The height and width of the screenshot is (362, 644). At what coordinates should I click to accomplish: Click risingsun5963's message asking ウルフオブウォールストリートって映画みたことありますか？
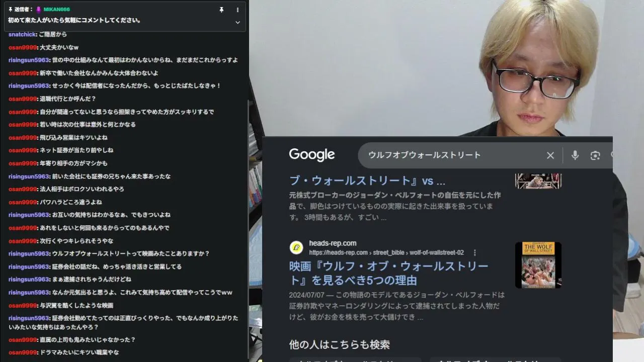click(x=131, y=254)
